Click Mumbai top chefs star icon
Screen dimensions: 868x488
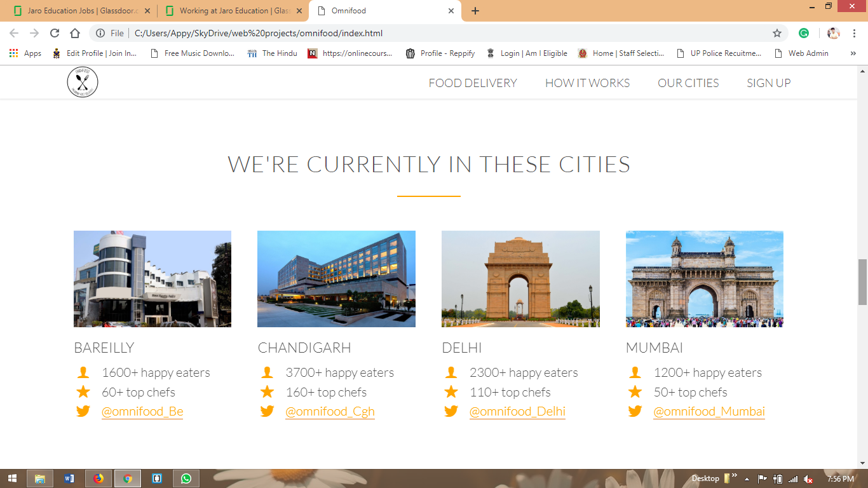[635, 391]
